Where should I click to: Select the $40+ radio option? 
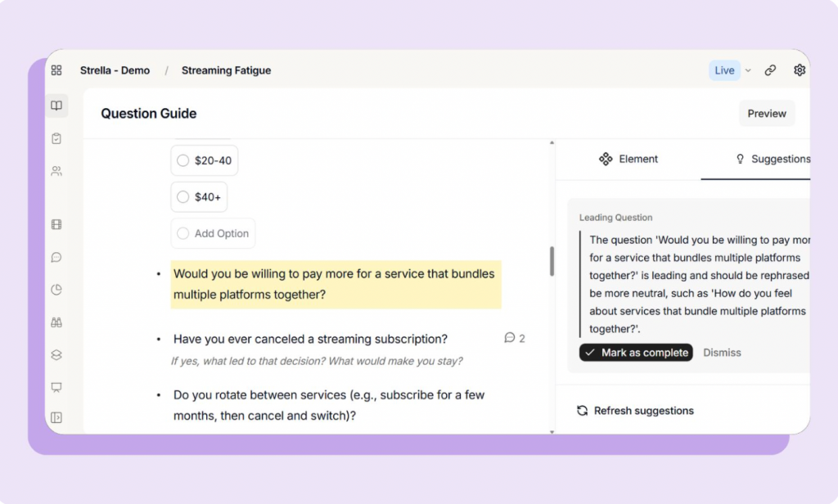pyautogui.click(x=183, y=197)
